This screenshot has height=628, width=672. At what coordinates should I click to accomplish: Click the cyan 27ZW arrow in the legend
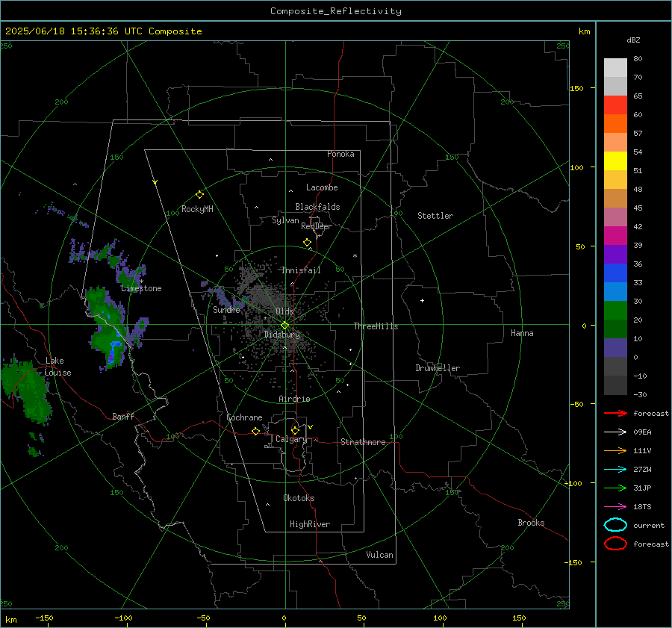click(615, 470)
